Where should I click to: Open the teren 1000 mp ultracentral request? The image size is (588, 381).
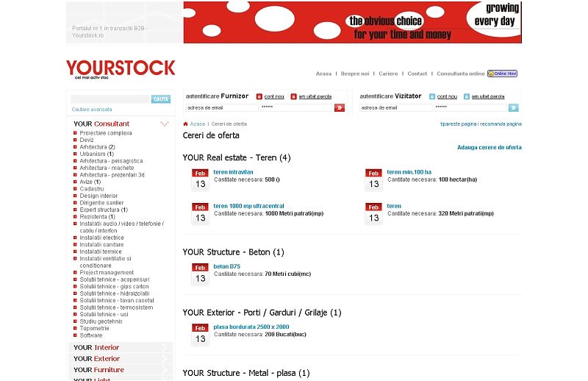[x=248, y=206]
